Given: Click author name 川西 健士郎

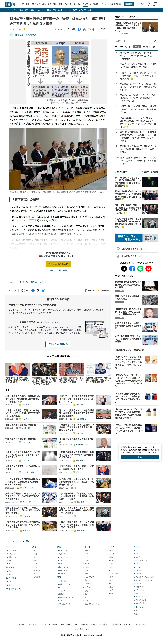Looking at the screenshot, I should coord(19,35).
